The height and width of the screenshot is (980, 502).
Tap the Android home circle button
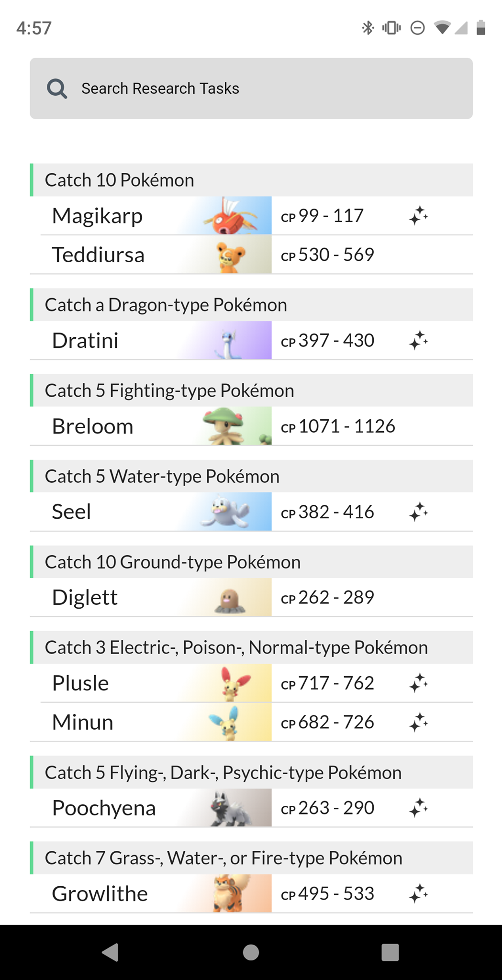coord(251,952)
